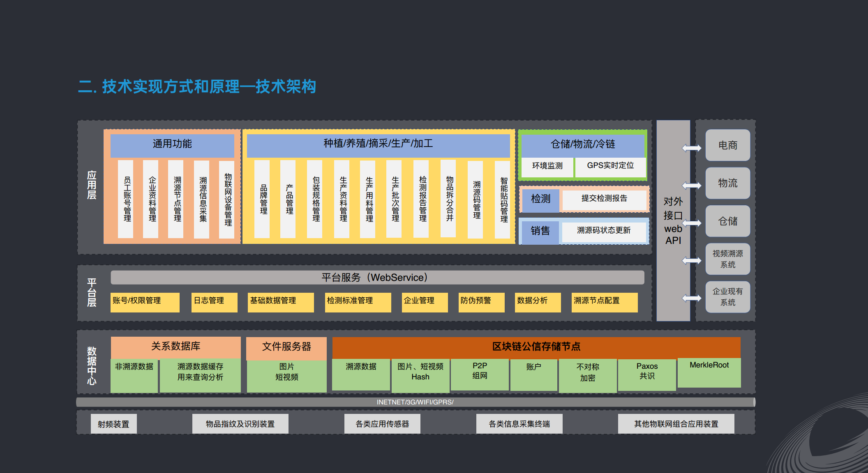
Task: Click the 电商 box
Action: 727,145
